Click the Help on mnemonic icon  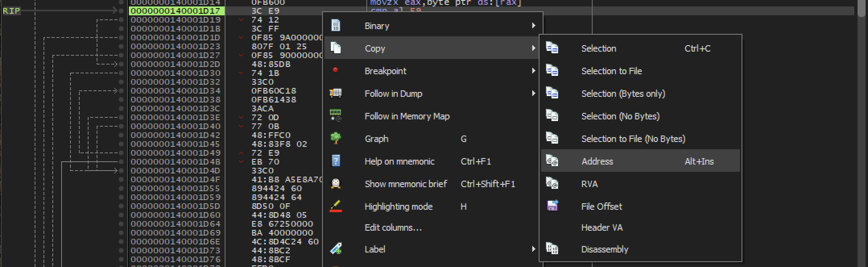(x=335, y=161)
